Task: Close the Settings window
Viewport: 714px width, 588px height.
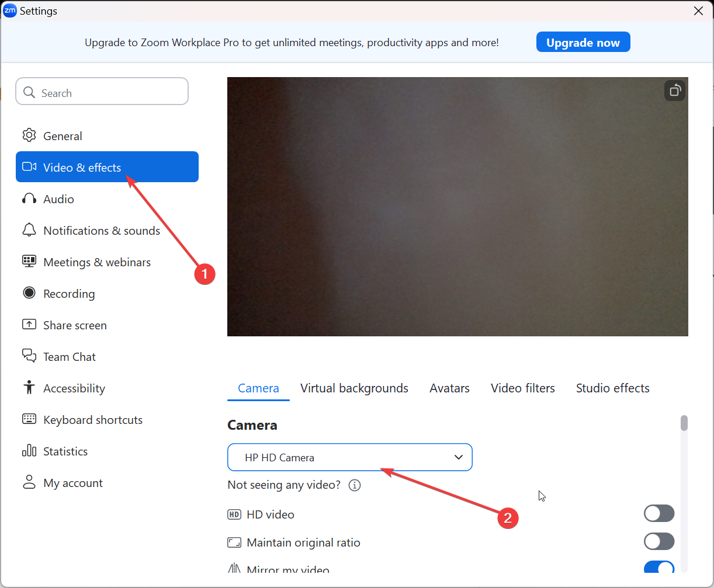Action: coord(698,11)
